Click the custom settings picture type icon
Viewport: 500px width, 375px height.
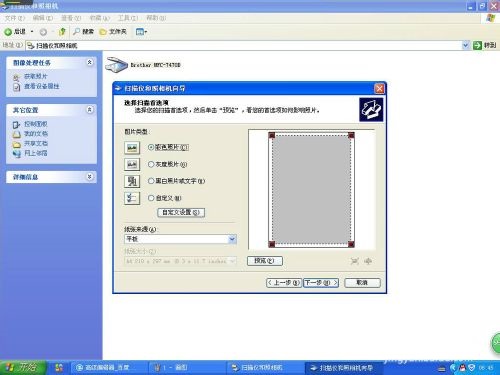pos(132,198)
